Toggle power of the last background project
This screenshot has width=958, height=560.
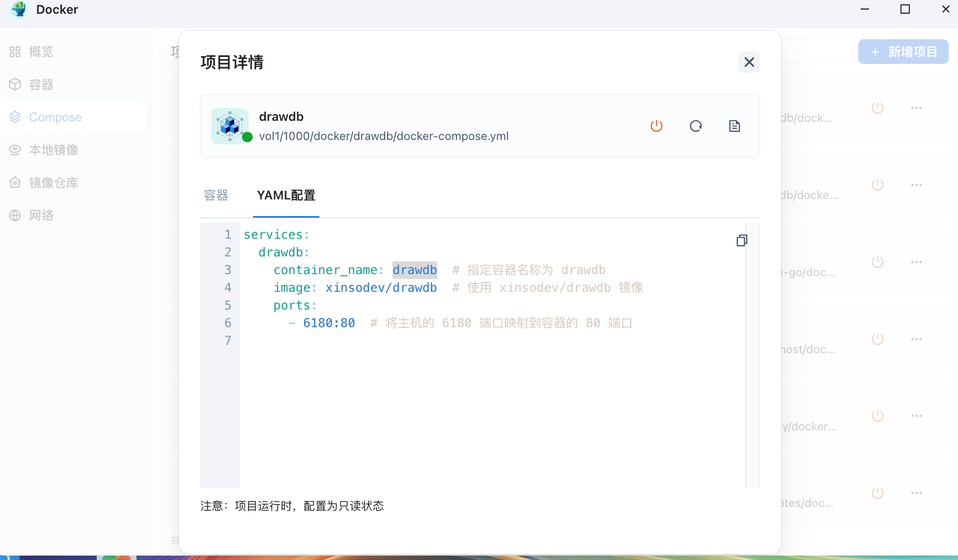877,493
